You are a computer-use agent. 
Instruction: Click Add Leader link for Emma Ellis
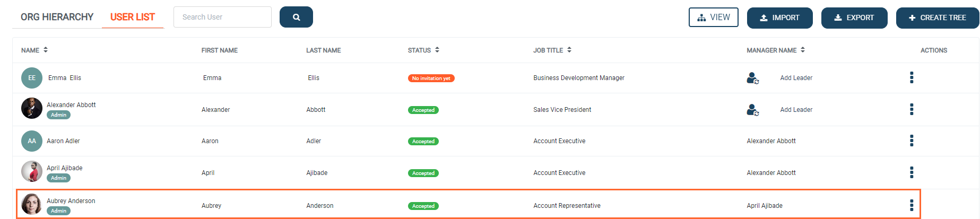[796, 78]
